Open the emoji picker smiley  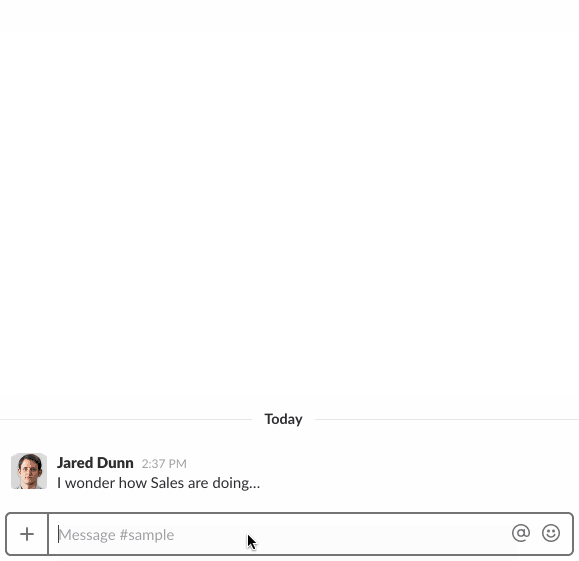click(551, 533)
